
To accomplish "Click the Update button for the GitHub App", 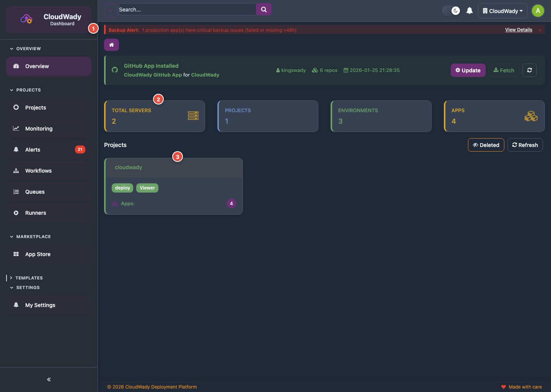I will [x=468, y=70].
